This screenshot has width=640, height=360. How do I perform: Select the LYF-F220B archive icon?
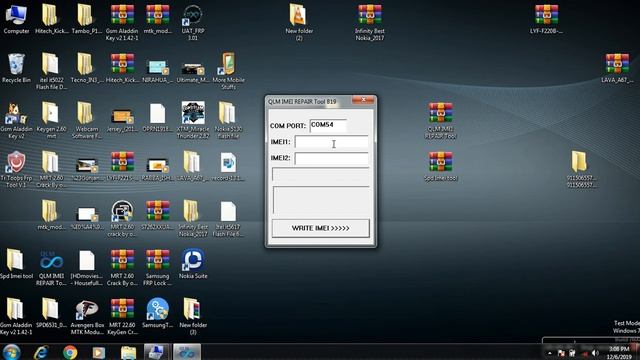546,19
